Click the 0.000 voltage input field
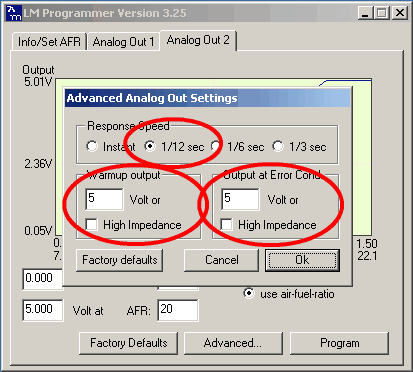Screen dimensions: 413x372 43,279
